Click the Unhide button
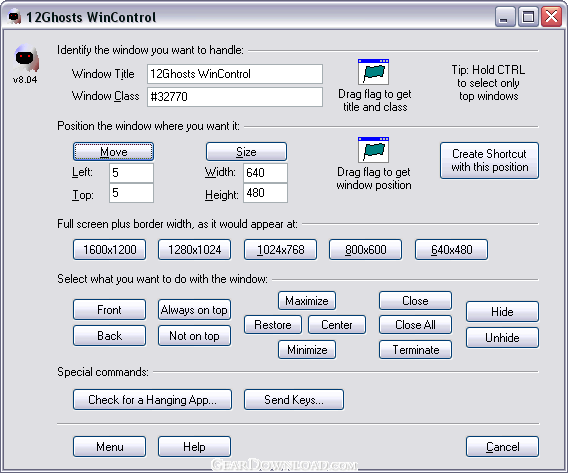The height and width of the screenshot is (473, 568). 502,338
